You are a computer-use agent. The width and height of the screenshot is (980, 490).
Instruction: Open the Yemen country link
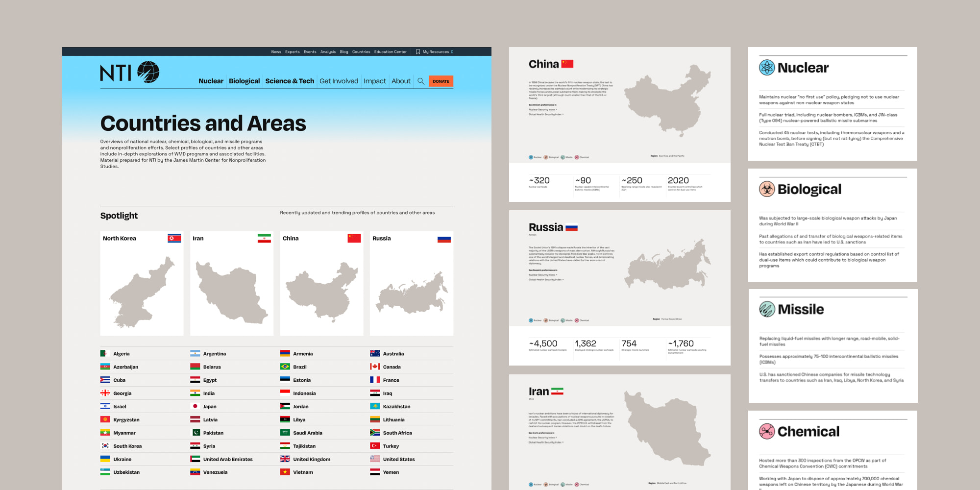[x=391, y=472]
